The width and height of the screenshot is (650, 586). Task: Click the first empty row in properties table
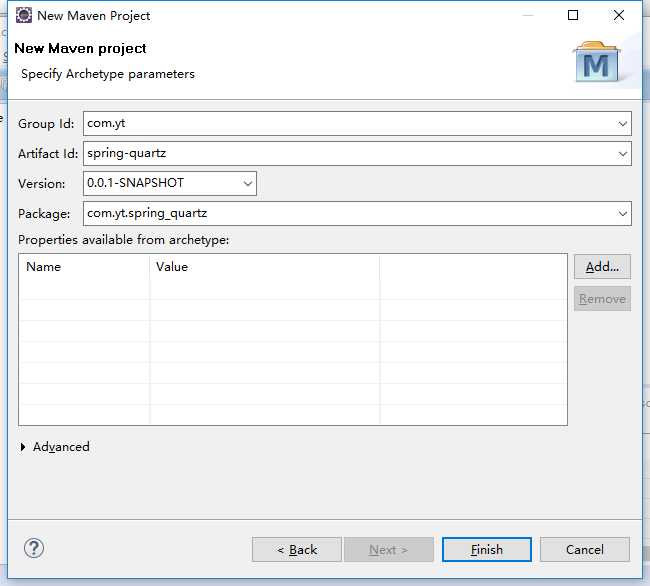pos(293,289)
